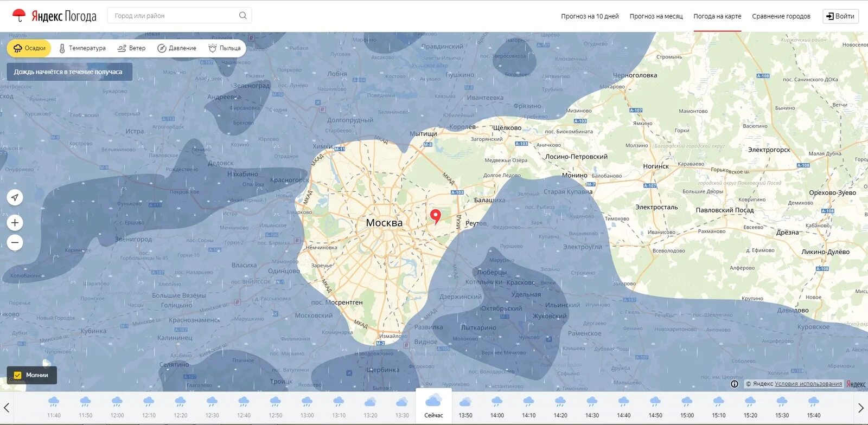
Task: Switch to Давление layer
Action: click(x=177, y=48)
